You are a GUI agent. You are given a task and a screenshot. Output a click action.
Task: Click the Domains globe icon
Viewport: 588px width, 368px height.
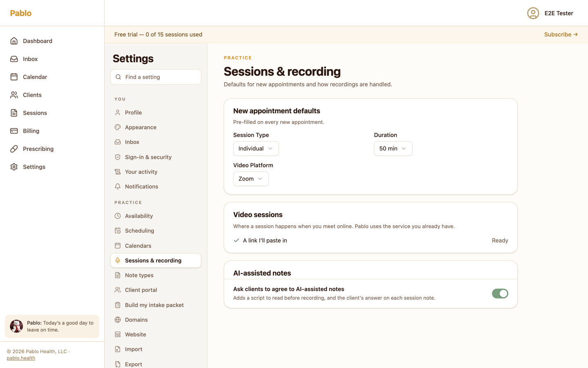[x=118, y=320]
